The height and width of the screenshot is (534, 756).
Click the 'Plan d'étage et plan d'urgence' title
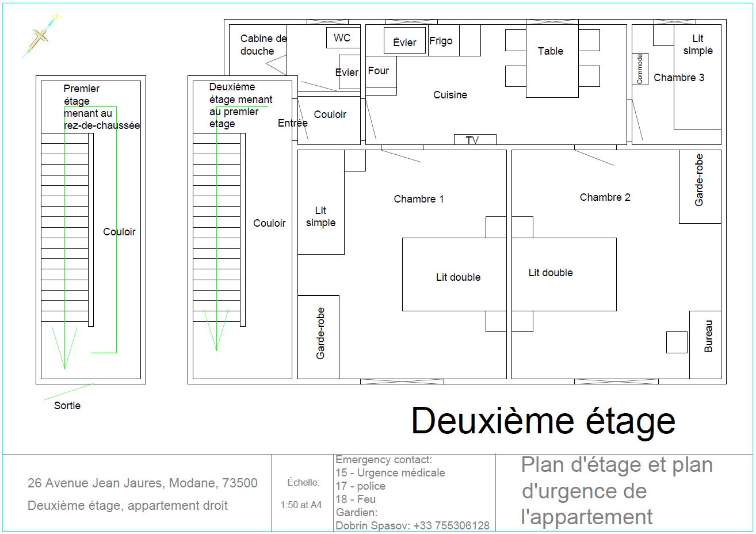pos(617,491)
